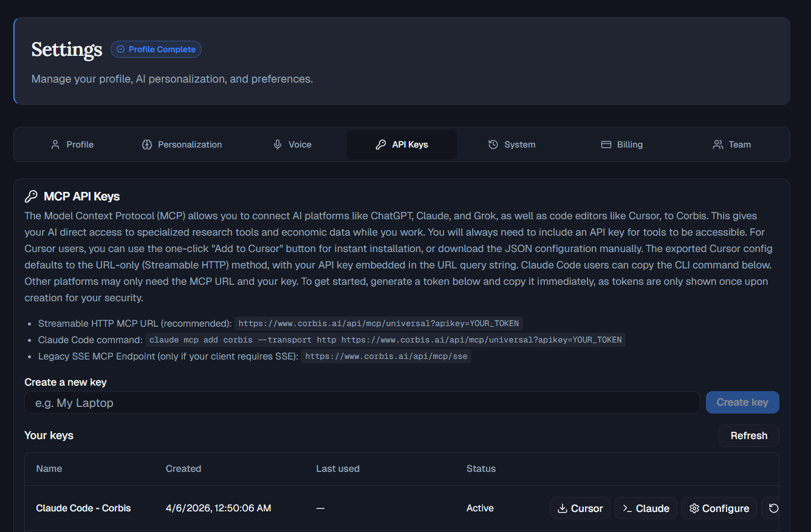Click the Last used column header
The width and height of the screenshot is (811, 532).
338,469
